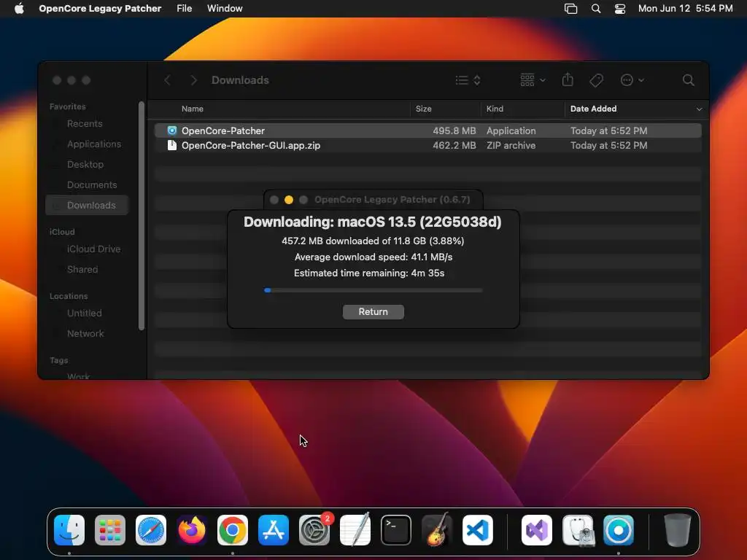
Task: Open the Window menu
Action: 225,9
